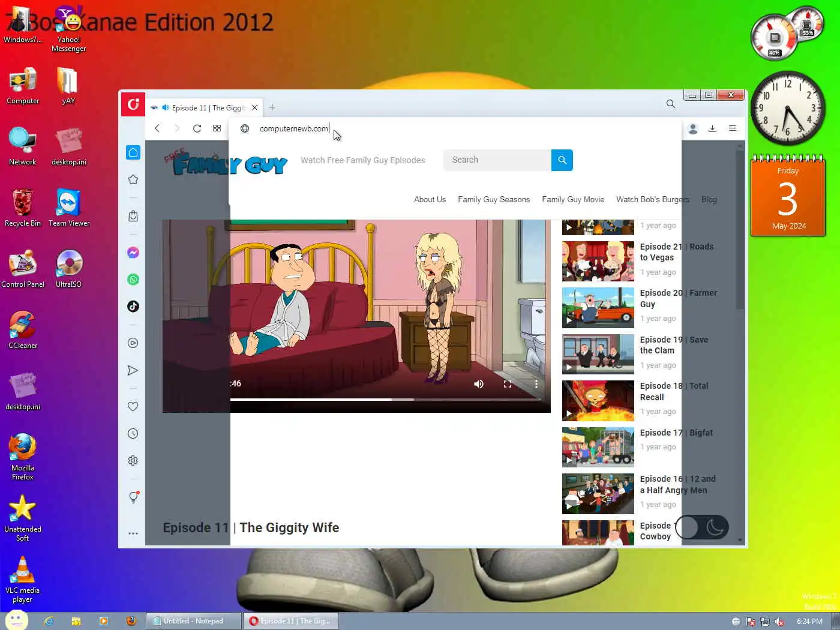Image resolution: width=840 pixels, height=630 pixels.
Task: Open the Start menu smiley orb
Action: pyautogui.click(x=16, y=620)
